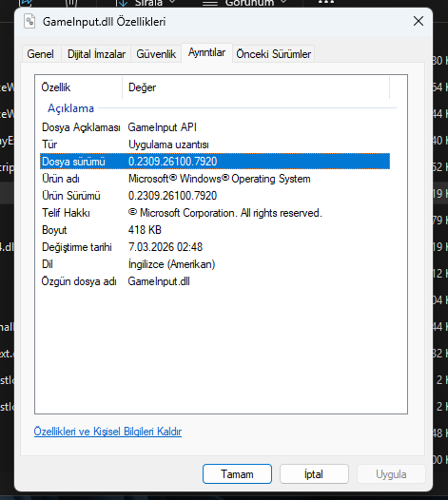Select the Telif Hakkı row
Image resolution: width=448 pixels, height=500 pixels.
point(215,213)
